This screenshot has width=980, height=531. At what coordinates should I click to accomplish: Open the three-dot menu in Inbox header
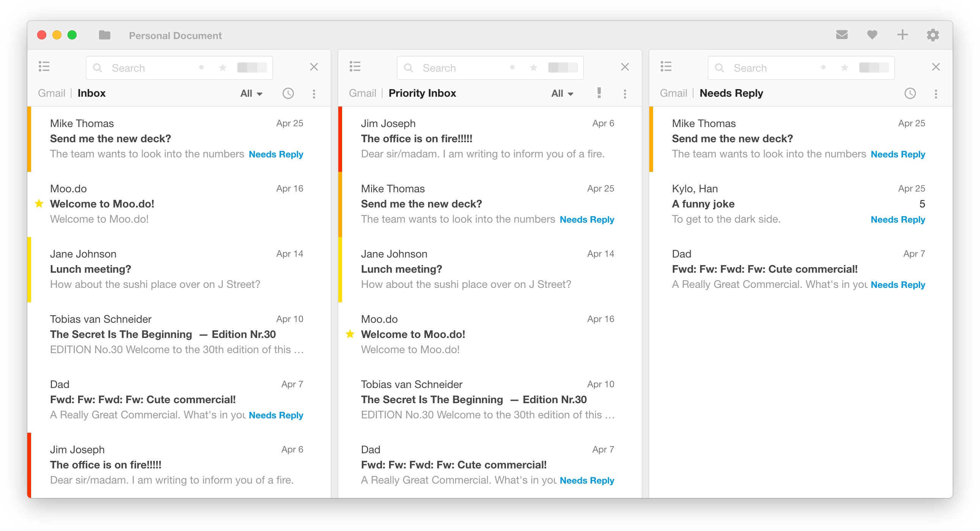[314, 94]
